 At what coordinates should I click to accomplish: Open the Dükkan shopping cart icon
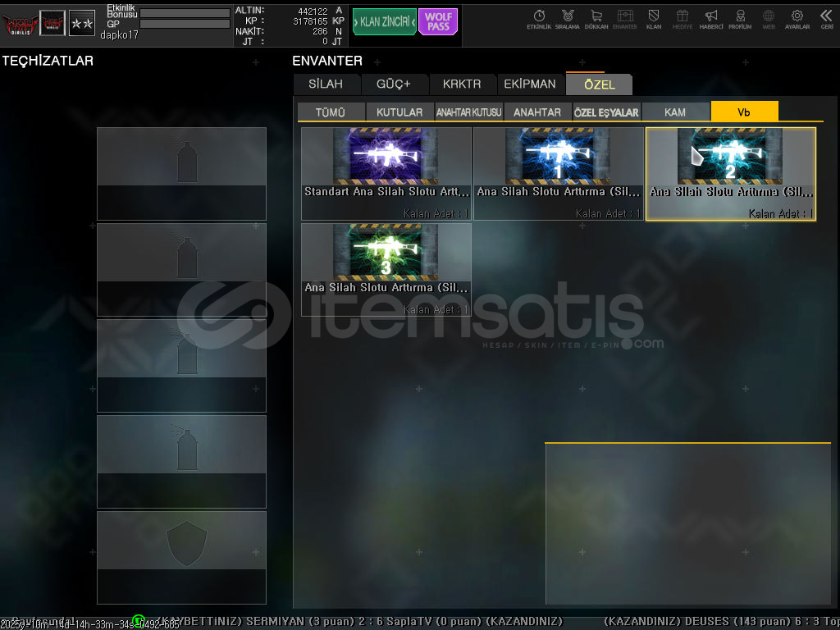[596, 19]
